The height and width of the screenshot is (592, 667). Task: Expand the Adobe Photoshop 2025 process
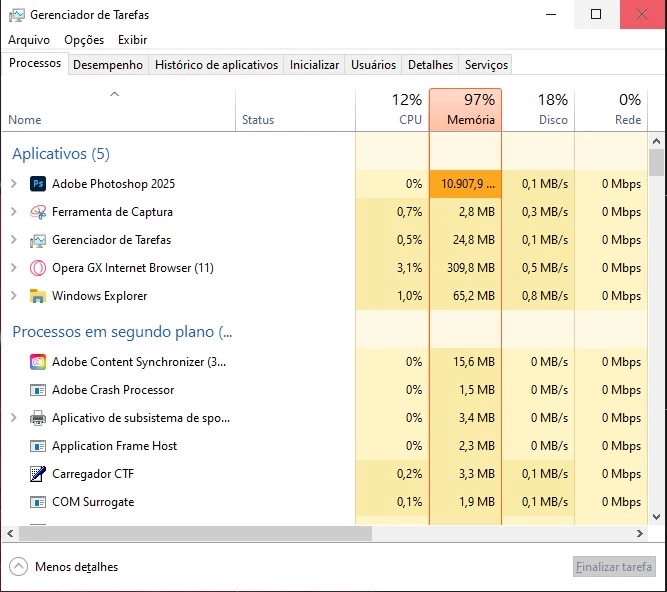(14, 184)
